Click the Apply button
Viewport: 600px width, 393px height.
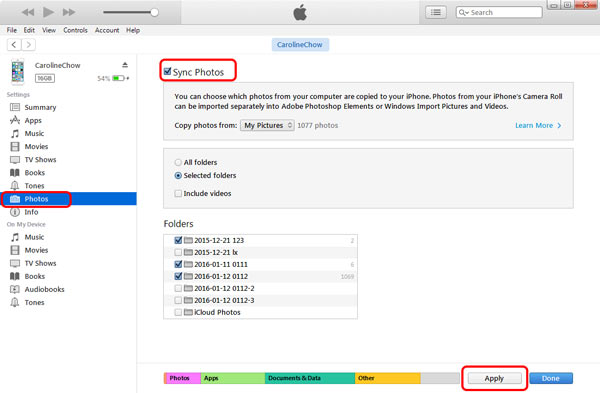(494, 378)
